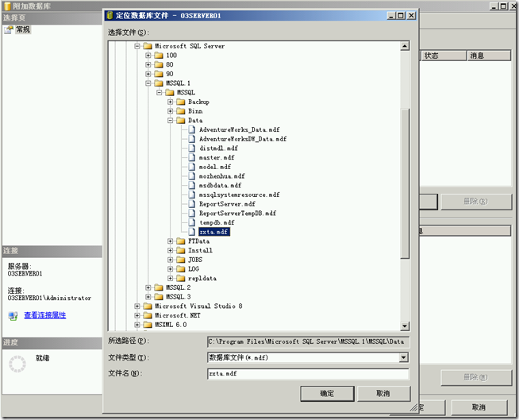Click the Microsoft SQL Server folder icon
The width and height of the screenshot is (519, 420).
[x=148, y=46]
